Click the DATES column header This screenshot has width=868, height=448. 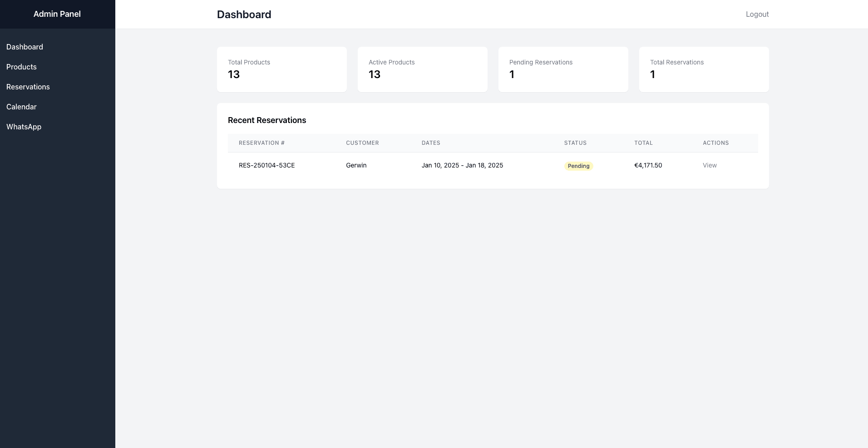(431, 143)
